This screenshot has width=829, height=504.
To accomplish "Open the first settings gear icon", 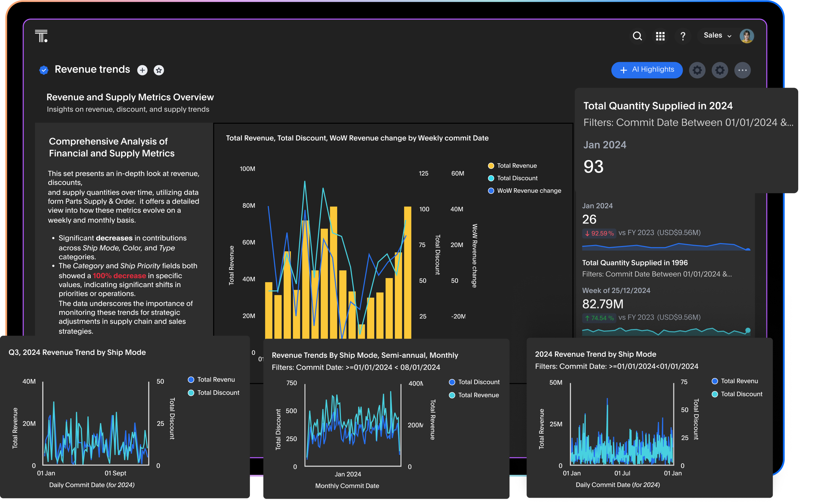I will 697,70.
